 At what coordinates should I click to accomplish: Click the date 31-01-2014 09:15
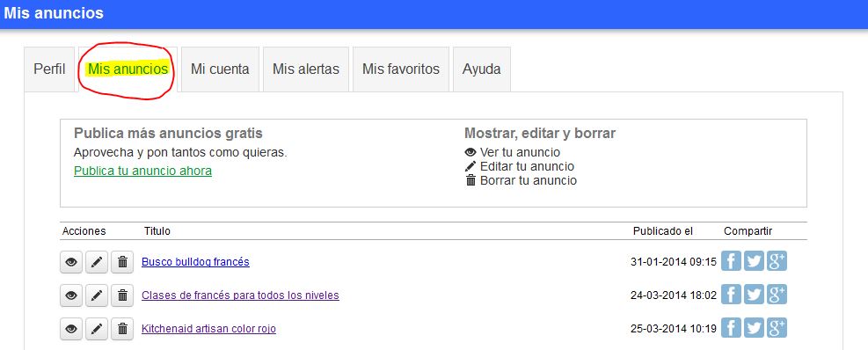674,262
